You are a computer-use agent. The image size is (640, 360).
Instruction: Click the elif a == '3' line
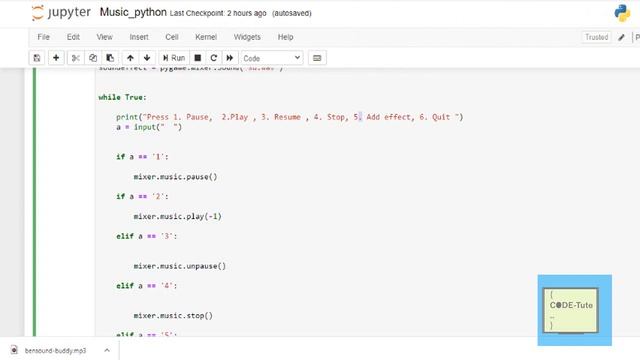coord(147,236)
